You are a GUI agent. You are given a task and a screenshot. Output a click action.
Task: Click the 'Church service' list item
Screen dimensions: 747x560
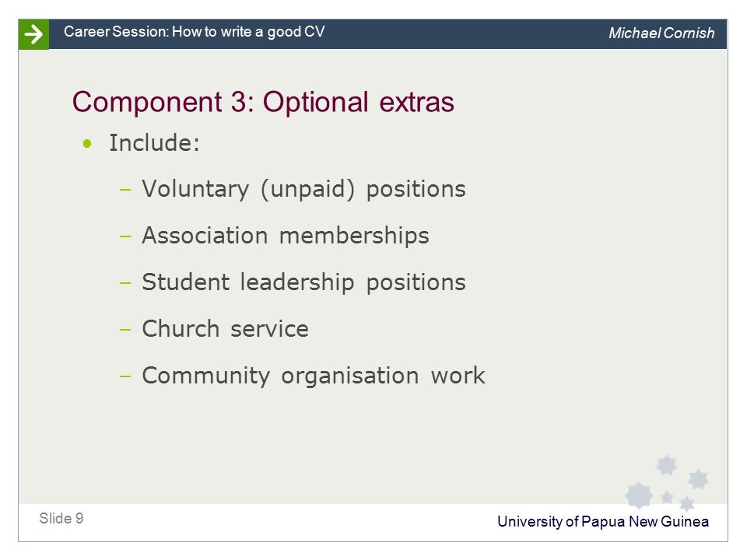pos(225,329)
